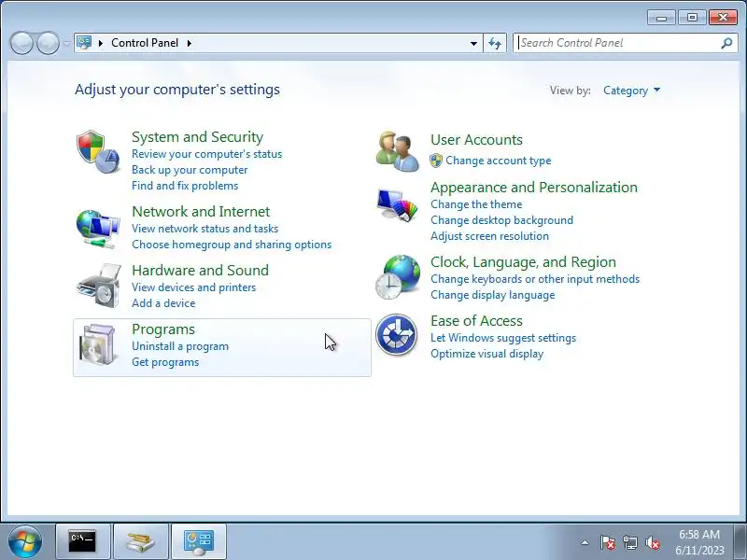747x560 pixels.
Task: Open the Programs heading
Action: coord(163,329)
